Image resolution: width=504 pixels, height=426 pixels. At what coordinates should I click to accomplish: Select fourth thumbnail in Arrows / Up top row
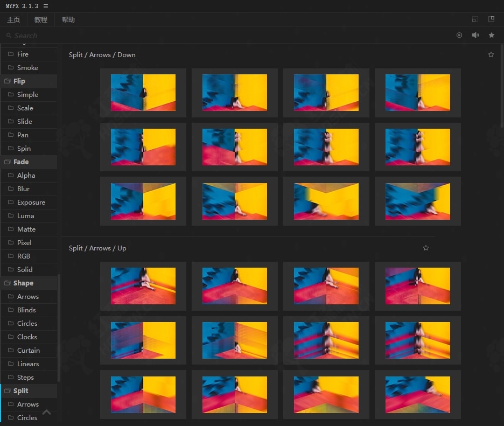(417, 286)
